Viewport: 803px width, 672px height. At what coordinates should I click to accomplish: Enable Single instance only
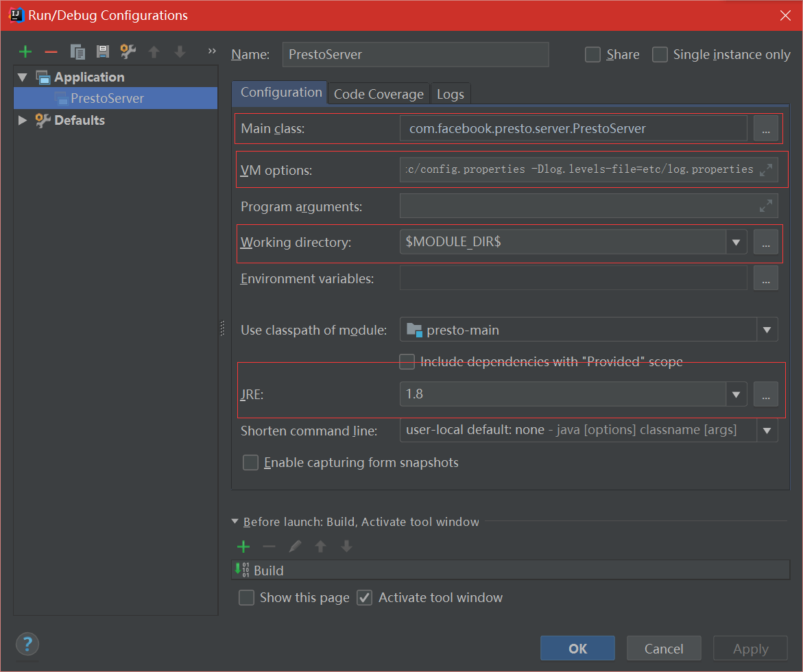point(660,54)
